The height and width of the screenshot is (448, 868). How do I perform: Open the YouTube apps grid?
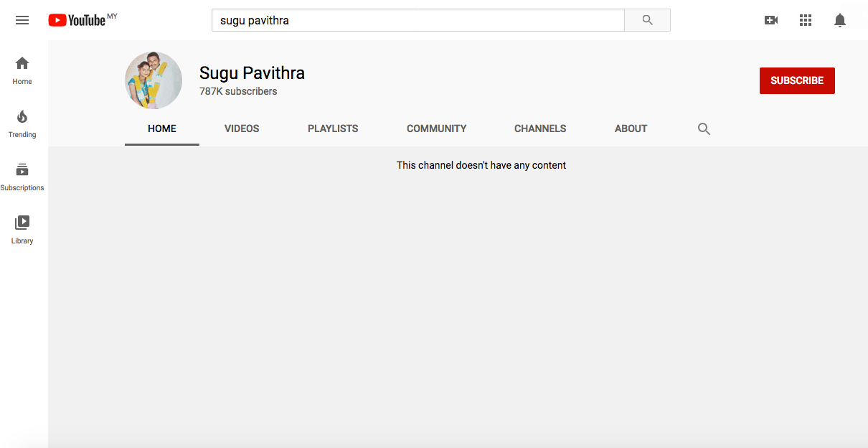click(806, 20)
